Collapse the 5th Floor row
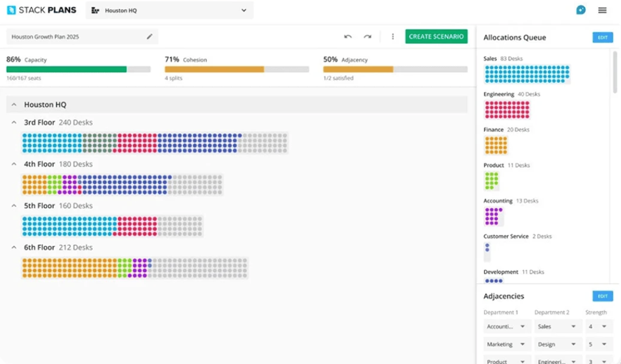This screenshot has width=621, height=364. coord(14,205)
